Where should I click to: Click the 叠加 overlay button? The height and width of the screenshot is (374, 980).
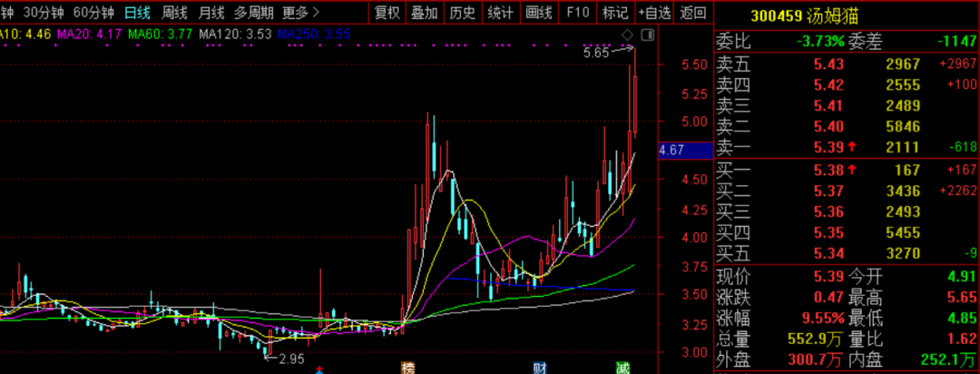425,12
